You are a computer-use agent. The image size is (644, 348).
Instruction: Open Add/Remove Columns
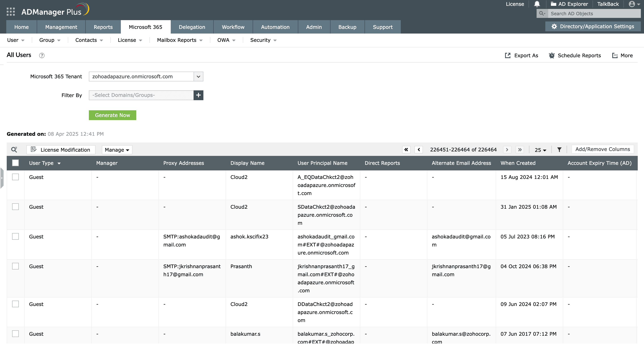602,149
